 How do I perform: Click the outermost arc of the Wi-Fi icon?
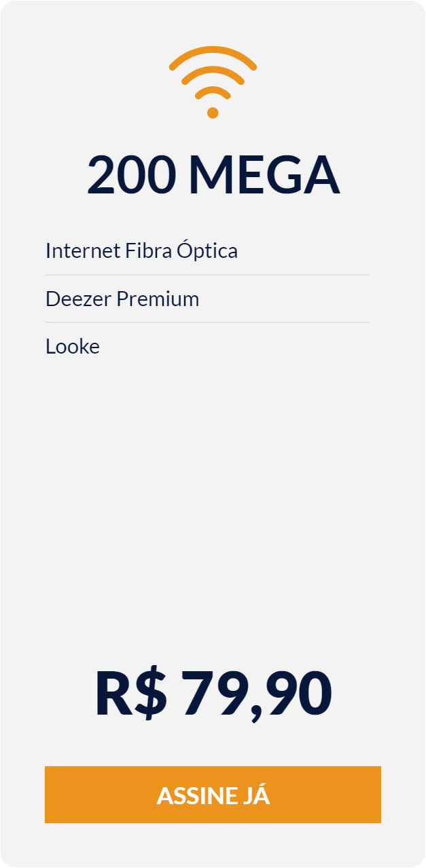pyautogui.click(x=213, y=57)
